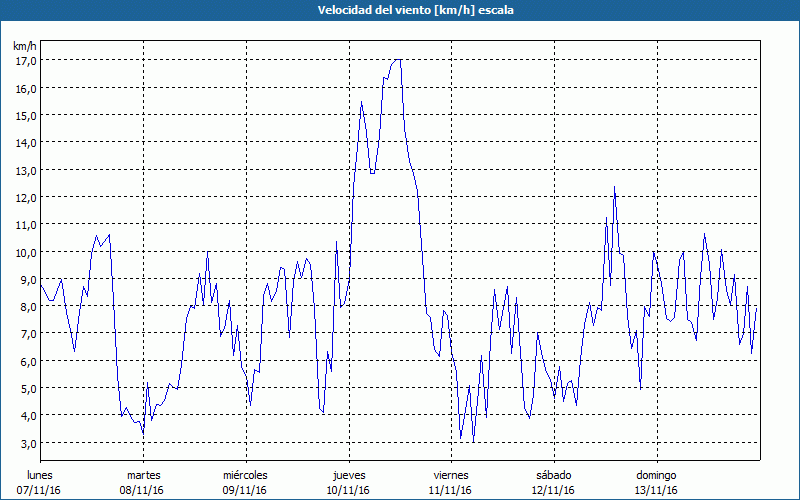Click the chart title 'Velocidad del viento [km/h] escala'

(x=400, y=9)
